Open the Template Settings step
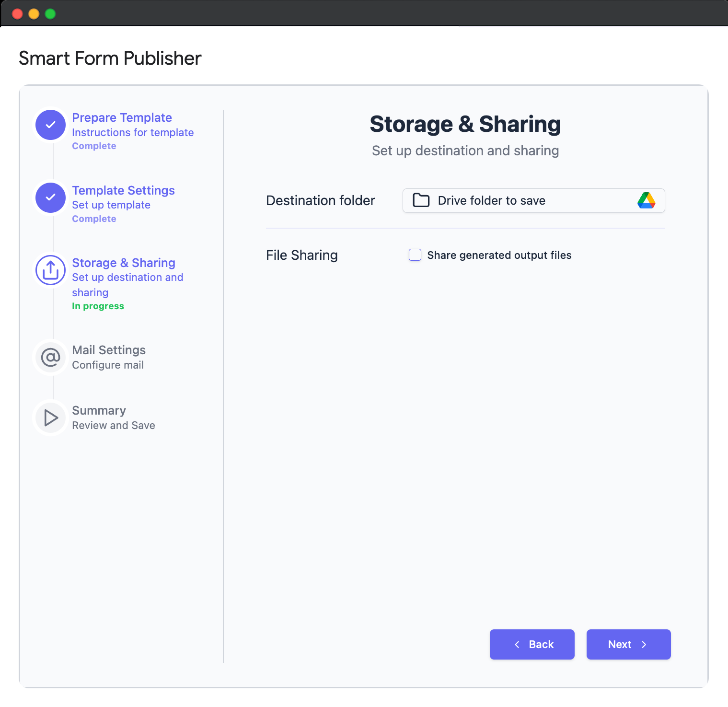The height and width of the screenshot is (707, 728). pos(123,190)
